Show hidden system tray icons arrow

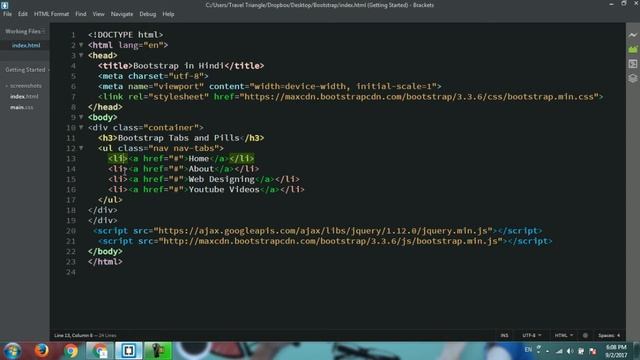547,351
